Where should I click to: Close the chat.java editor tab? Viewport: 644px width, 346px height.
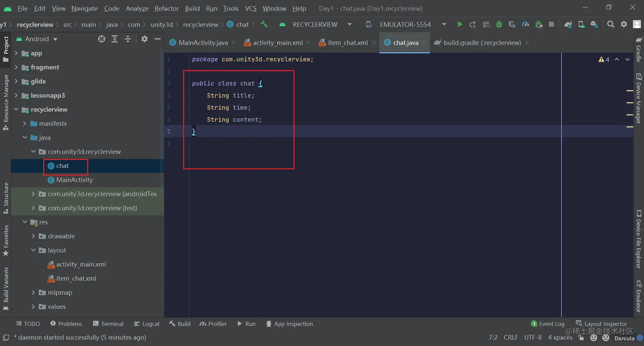pyautogui.click(x=424, y=43)
